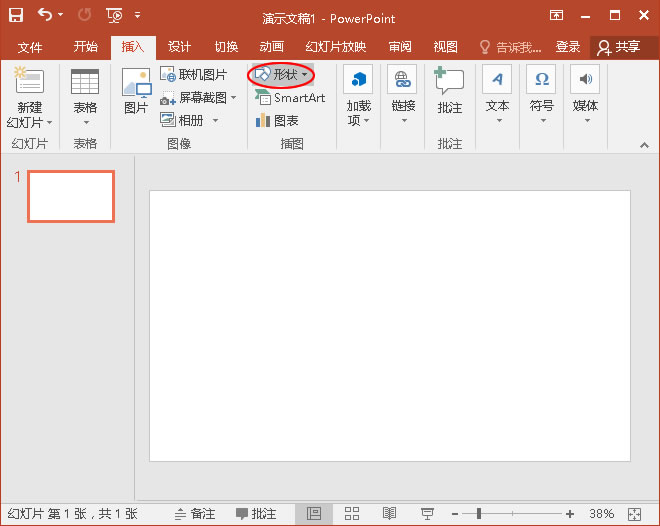
Task: Switch to the 动画 animations tab
Action: point(271,47)
